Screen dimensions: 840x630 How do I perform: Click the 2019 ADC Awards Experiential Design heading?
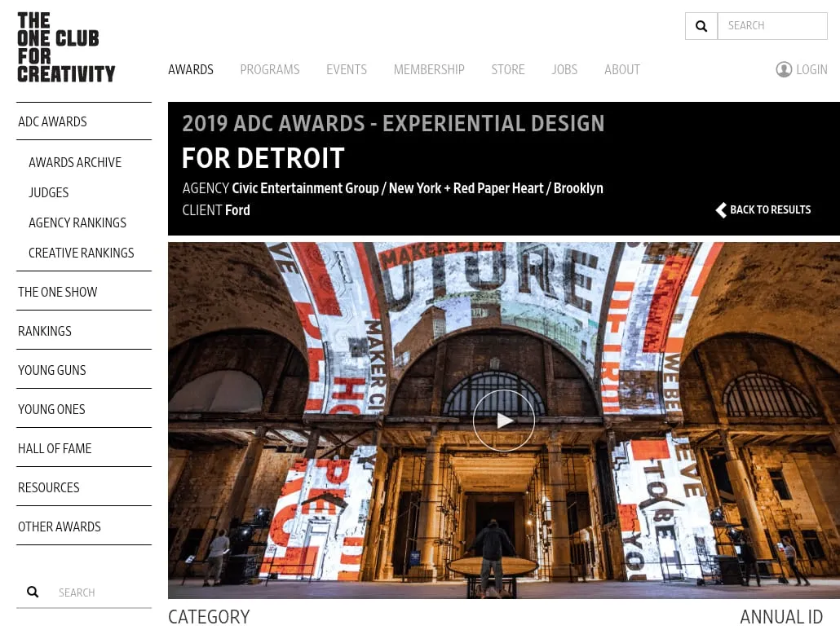coord(393,124)
